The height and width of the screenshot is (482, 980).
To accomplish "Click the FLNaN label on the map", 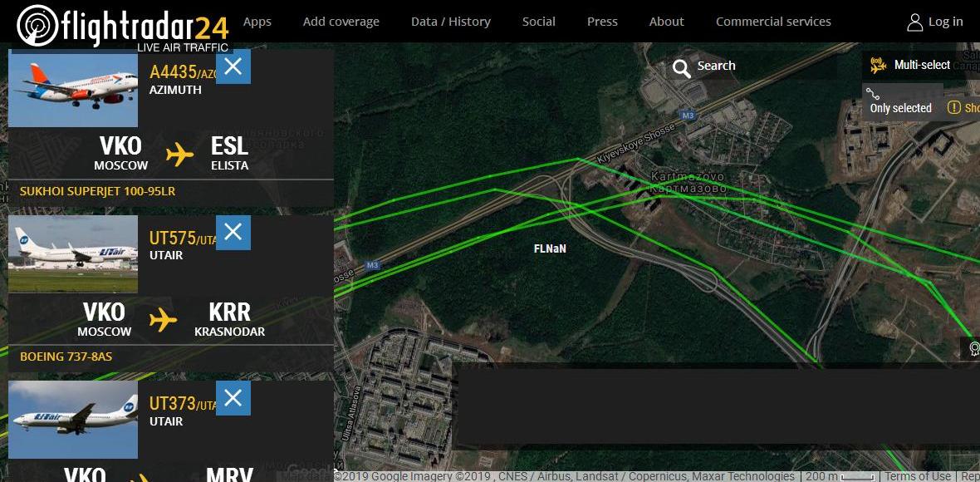I will (x=550, y=248).
